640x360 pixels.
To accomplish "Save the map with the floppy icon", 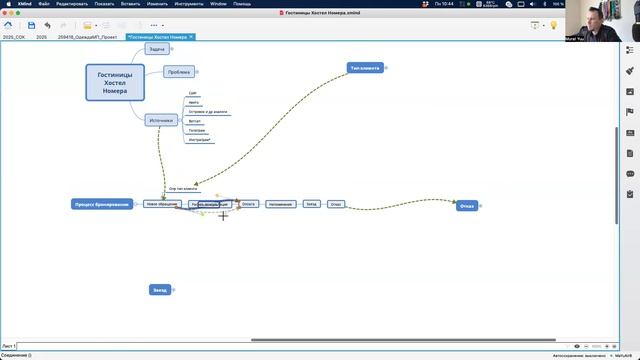I will tap(31, 25).
